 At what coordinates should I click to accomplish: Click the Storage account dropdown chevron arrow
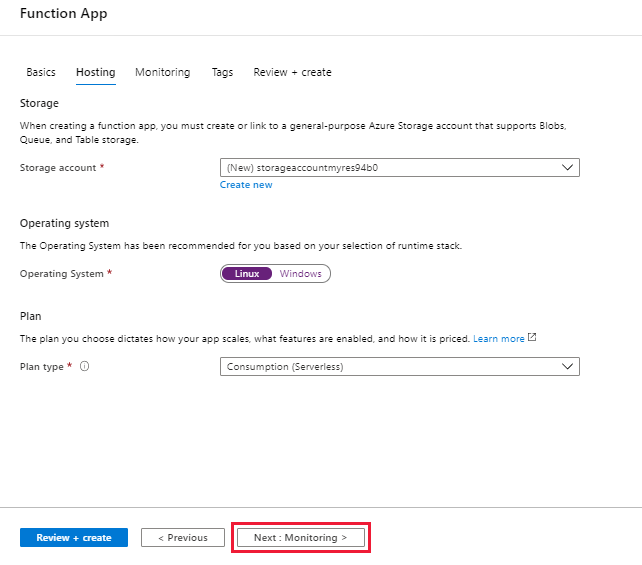[x=568, y=168]
